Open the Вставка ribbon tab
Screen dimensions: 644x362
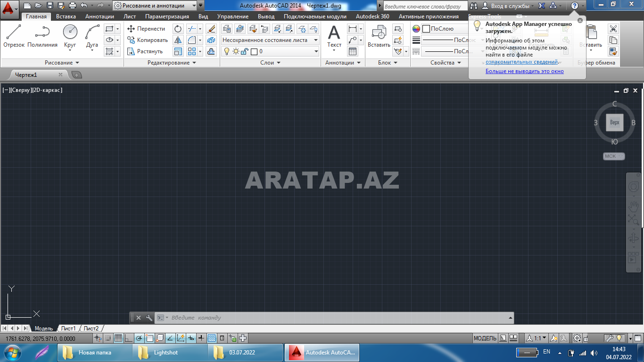[x=66, y=16]
